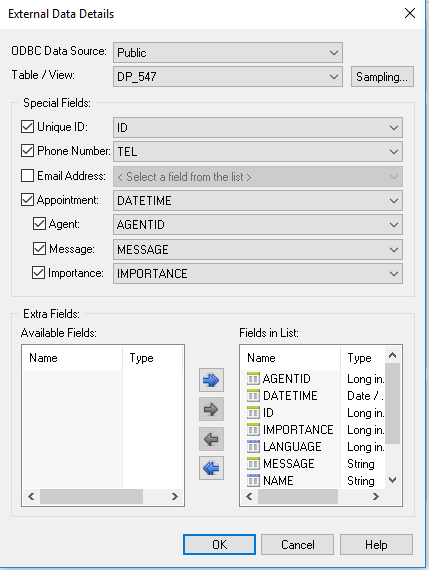Viewport: 429px width, 570px height.
Task: Expand the Table / View dropdown
Action: pyautogui.click(x=228, y=77)
